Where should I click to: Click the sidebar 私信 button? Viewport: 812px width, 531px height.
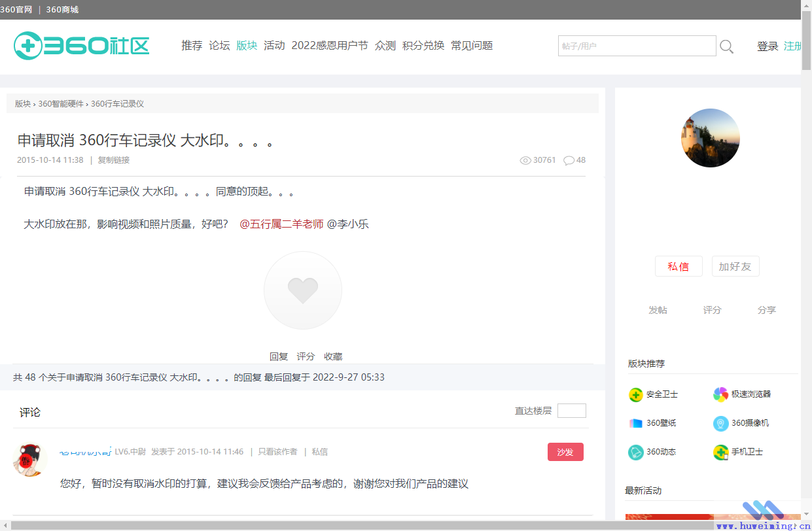click(679, 266)
